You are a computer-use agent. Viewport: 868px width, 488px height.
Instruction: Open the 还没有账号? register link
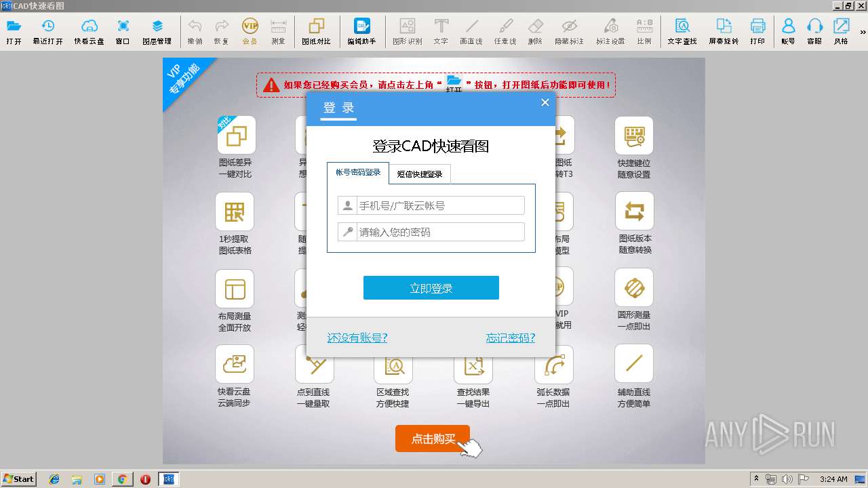pos(357,338)
